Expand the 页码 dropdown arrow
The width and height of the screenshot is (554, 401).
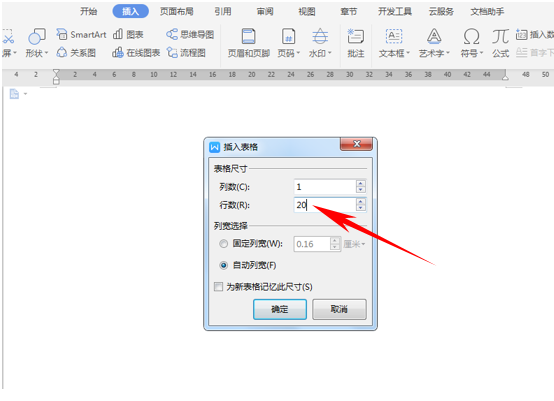(x=298, y=53)
